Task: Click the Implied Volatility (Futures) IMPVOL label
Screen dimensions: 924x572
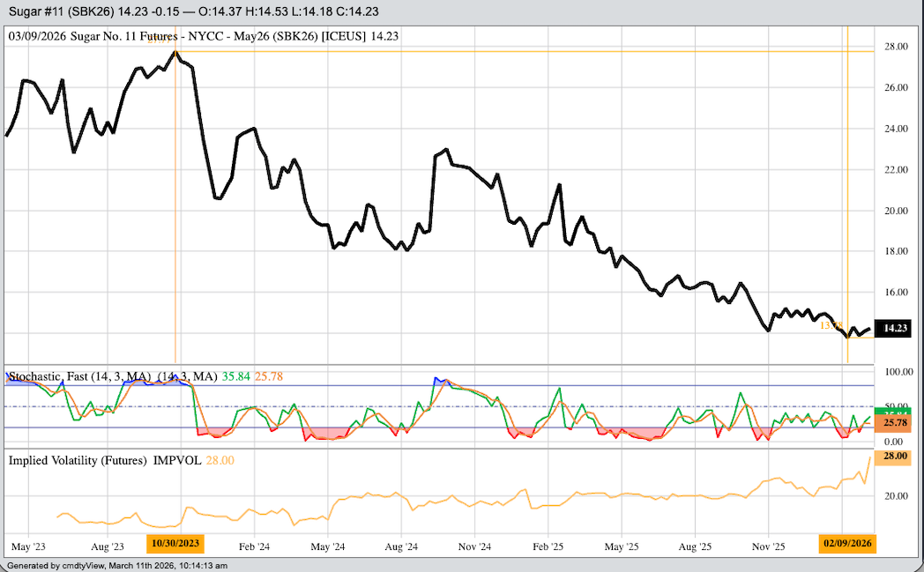Action: 105,461
